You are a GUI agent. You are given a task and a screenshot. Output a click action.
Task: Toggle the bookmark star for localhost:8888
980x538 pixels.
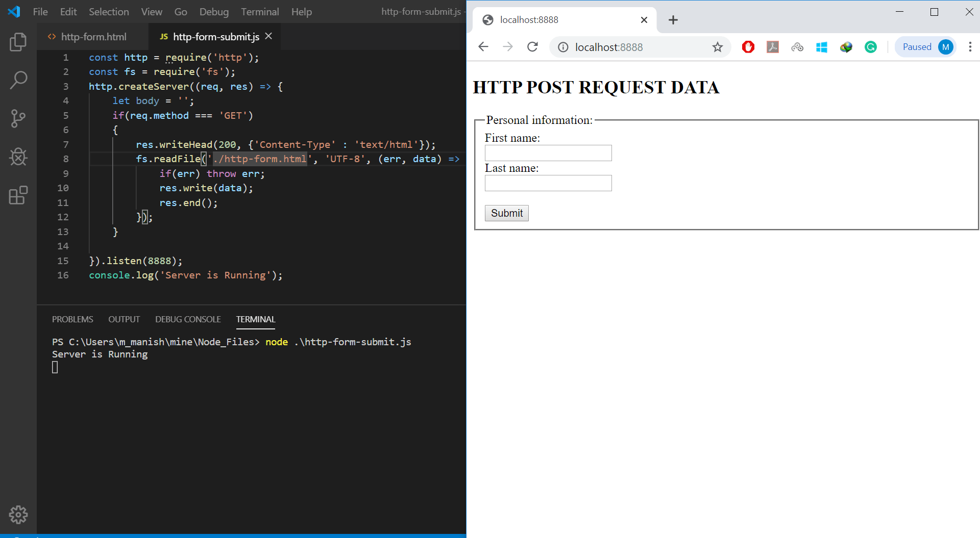point(718,47)
